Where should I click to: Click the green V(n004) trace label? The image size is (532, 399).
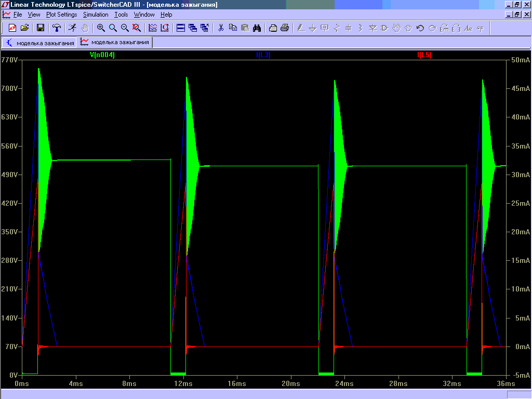(x=102, y=55)
